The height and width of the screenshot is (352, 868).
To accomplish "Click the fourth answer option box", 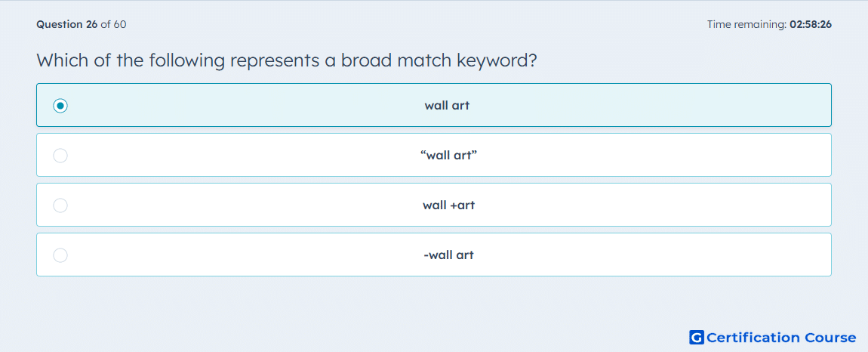I will pyautogui.click(x=434, y=255).
